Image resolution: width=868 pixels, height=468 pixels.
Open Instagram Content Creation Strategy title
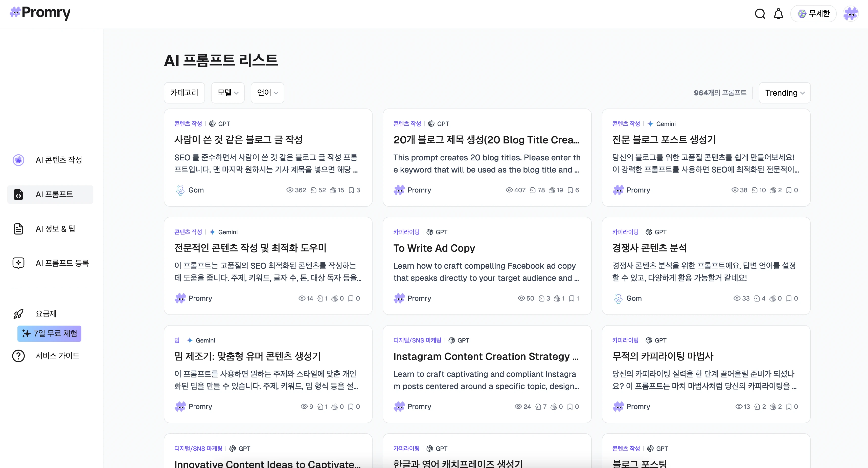[486, 356]
